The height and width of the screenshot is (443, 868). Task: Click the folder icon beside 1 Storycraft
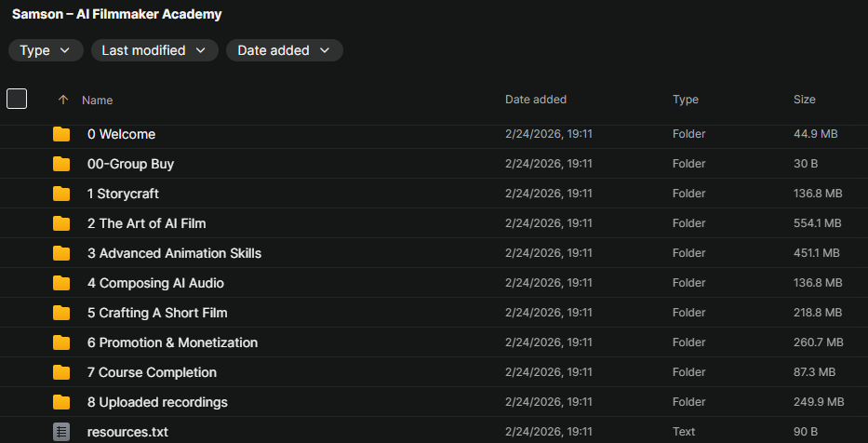(x=61, y=194)
